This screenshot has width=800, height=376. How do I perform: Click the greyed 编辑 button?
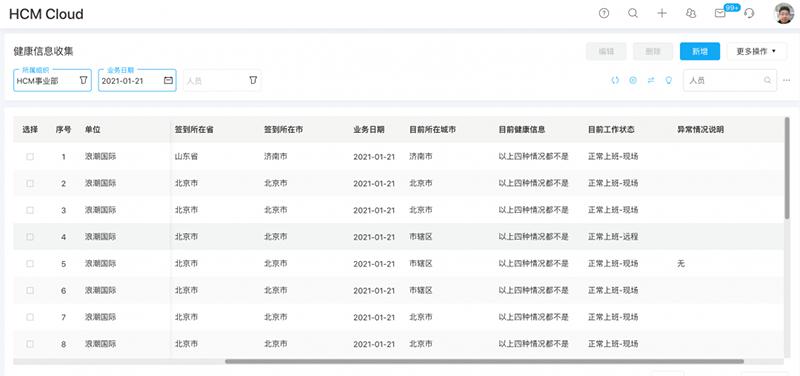606,51
